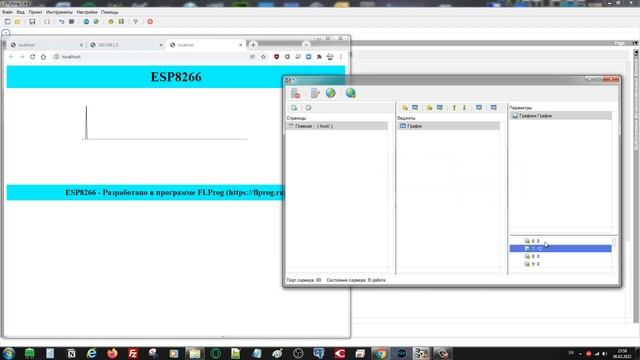Click the second page icon above Страницы
640x360 pixels.
point(309,108)
